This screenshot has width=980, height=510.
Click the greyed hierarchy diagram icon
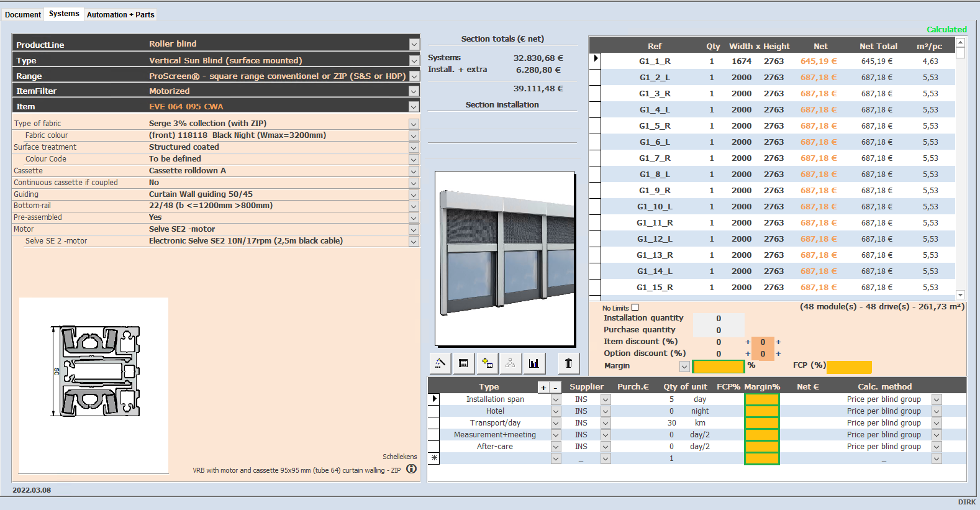coord(510,363)
